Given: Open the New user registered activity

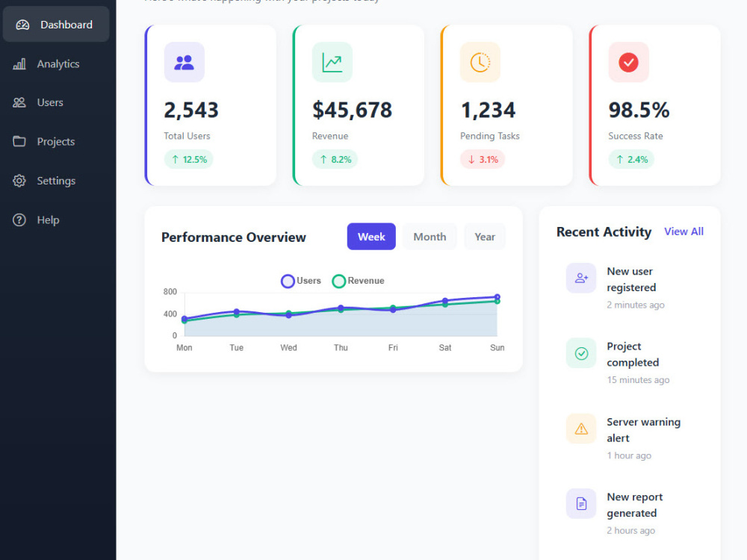Looking at the screenshot, I should point(630,287).
